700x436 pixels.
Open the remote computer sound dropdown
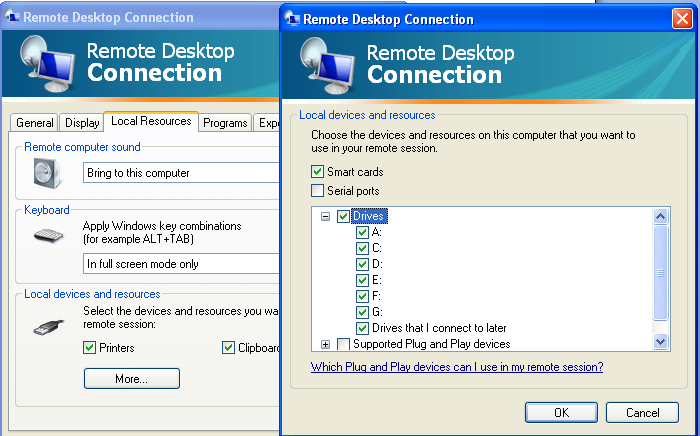(x=181, y=173)
